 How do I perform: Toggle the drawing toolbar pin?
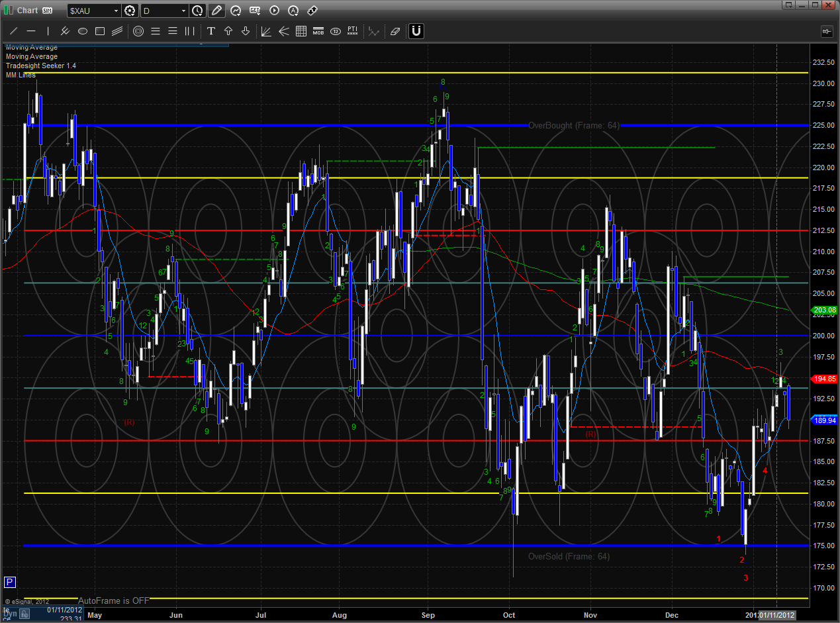pyautogui.click(x=827, y=31)
